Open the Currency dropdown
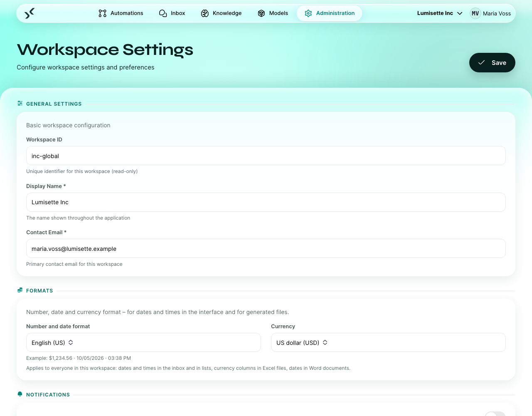The height and width of the screenshot is (416, 532). pyautogui.click(x=388, y=342)
